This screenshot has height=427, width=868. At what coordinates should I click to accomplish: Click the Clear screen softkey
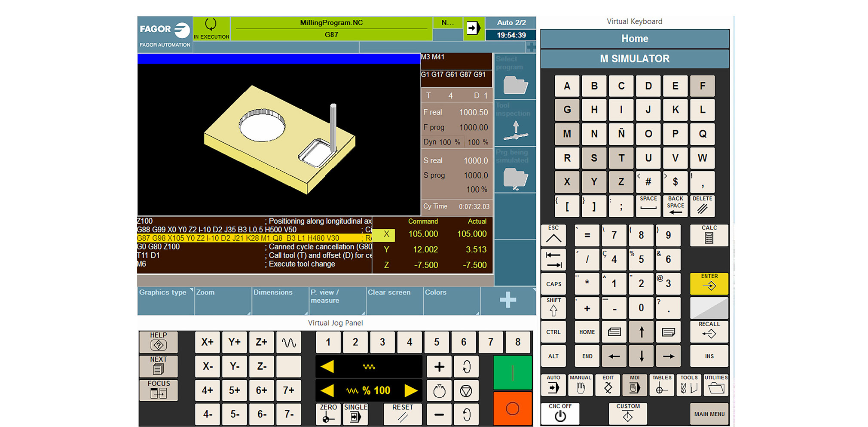[x=394, y=300]
